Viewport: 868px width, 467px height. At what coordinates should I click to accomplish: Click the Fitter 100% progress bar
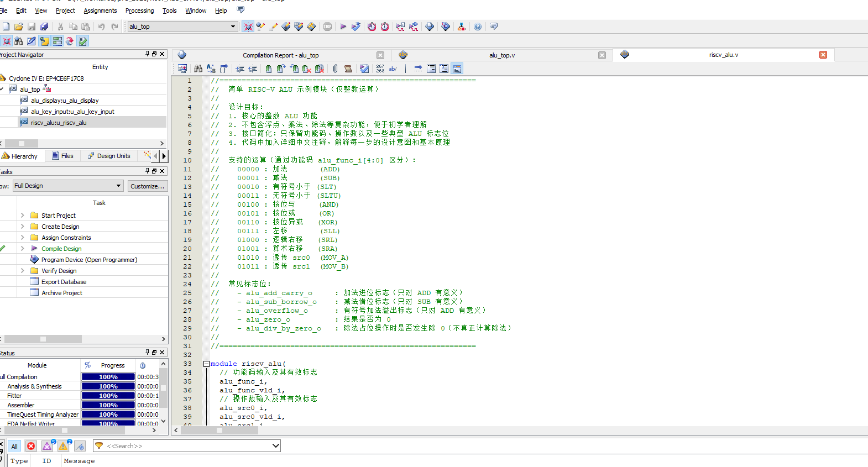point(108,396)
